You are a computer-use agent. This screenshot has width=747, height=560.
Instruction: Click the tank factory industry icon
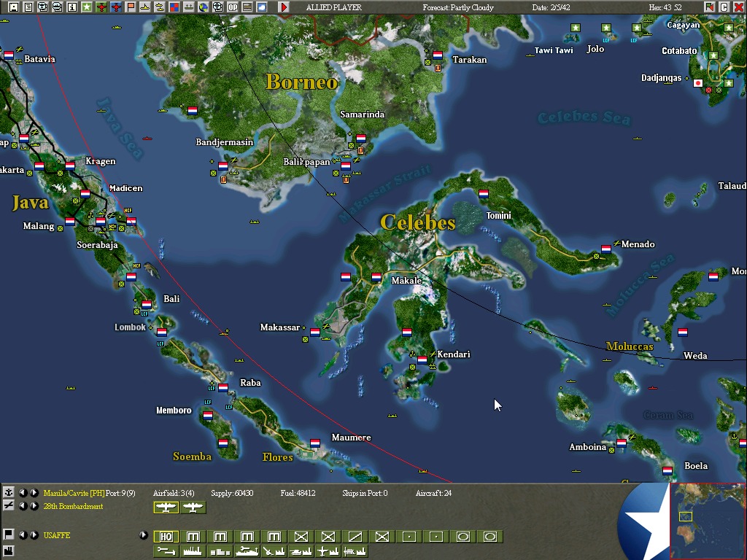(x=301, y=551)
